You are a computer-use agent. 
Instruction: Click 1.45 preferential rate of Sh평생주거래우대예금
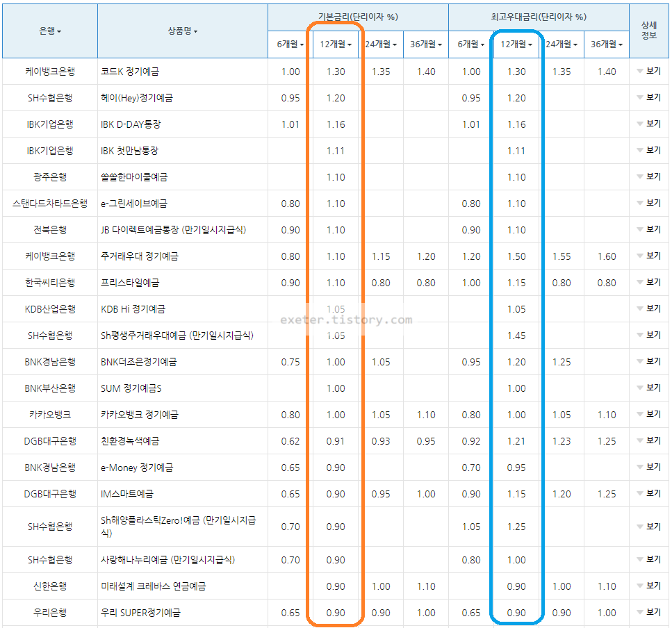pos(516,336)
